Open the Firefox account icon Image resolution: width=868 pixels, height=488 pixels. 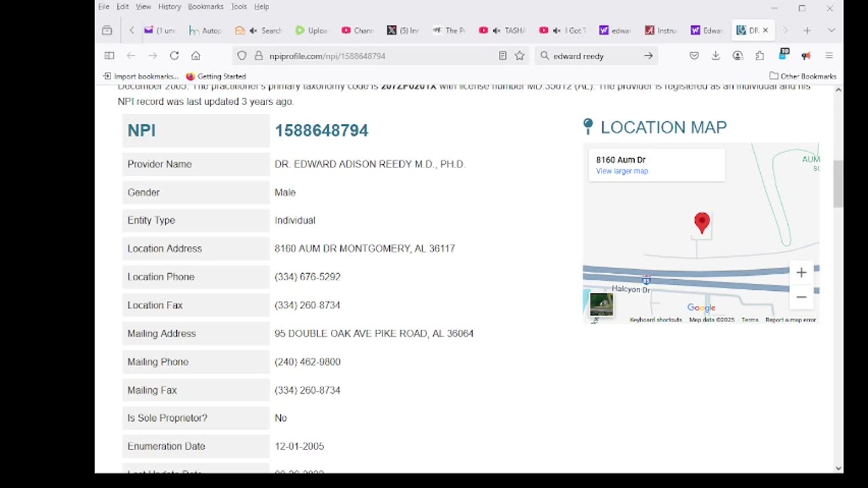click(738, 56)
